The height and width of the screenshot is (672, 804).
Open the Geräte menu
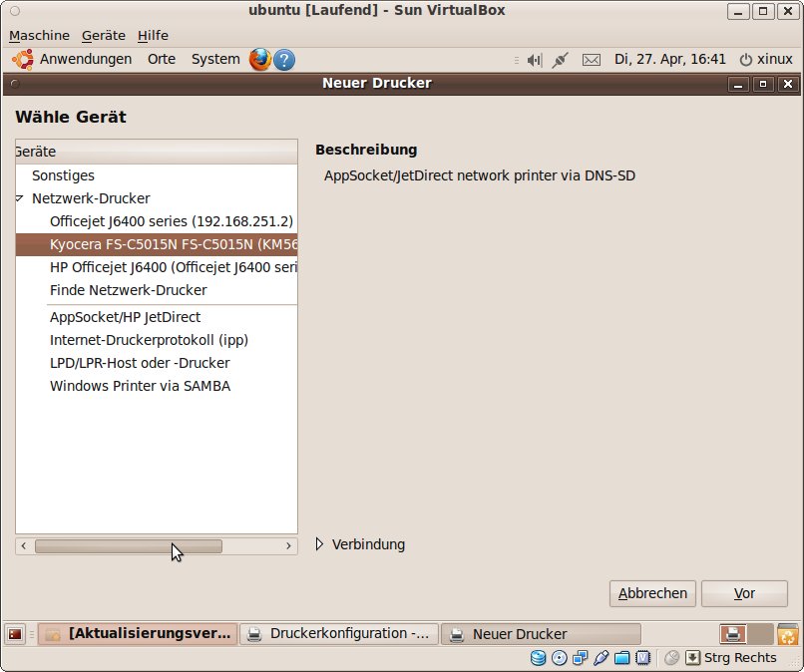(103, 35)
